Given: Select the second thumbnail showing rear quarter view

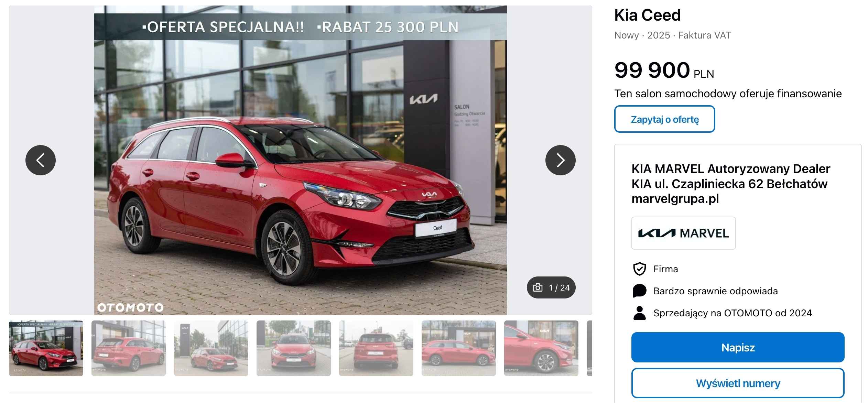Looking at the screenshot, I should click(129, 348).
